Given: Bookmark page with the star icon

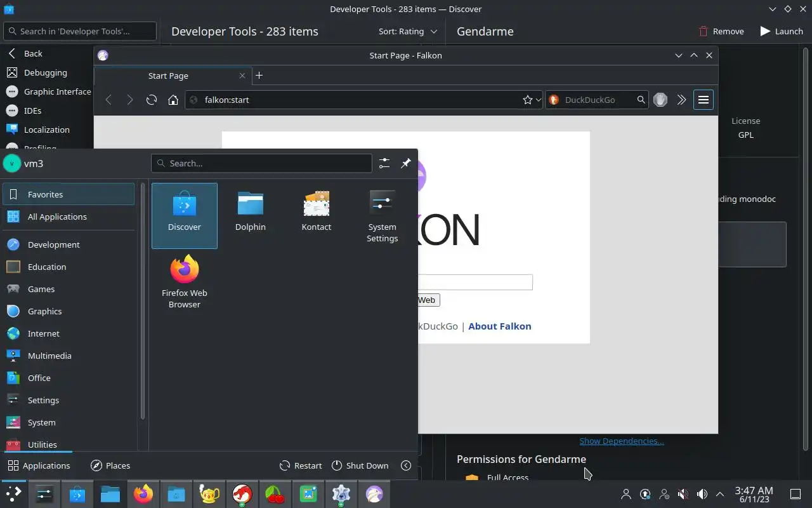Looking at the screenshot, I should [527, 100].
